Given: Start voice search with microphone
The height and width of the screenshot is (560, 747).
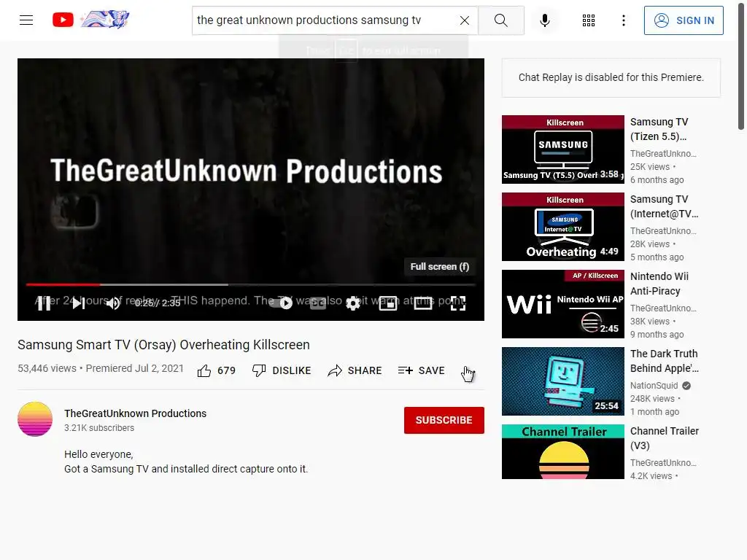Looking at the screenshot, I should (545, 20).
